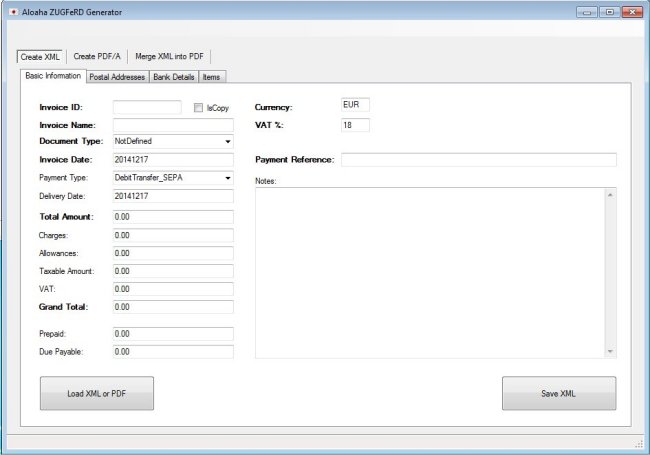650x455 pixels.
Task: Open the Items sub-tab
Action: [211, 77]
